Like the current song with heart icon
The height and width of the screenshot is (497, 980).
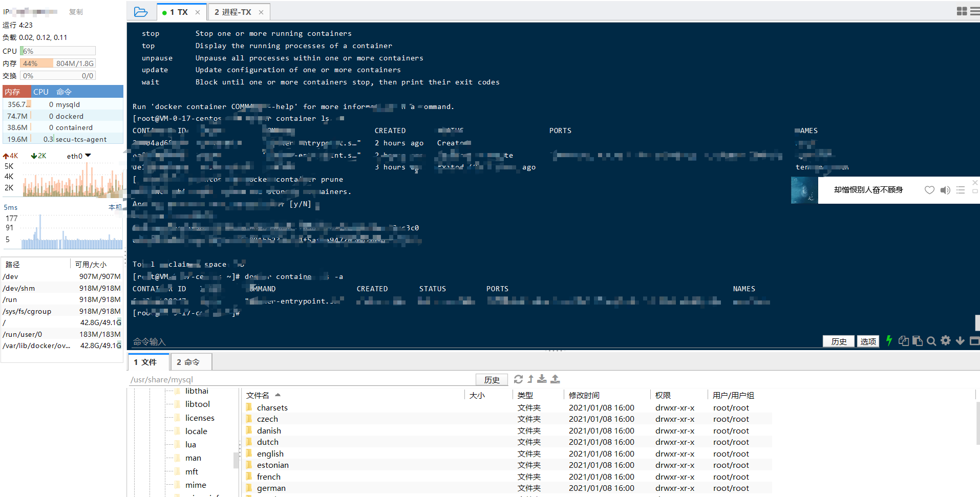929,190
